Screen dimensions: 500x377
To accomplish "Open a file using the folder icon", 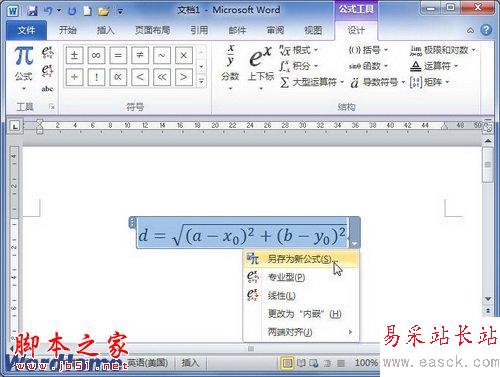I will [x=104, y=12].
